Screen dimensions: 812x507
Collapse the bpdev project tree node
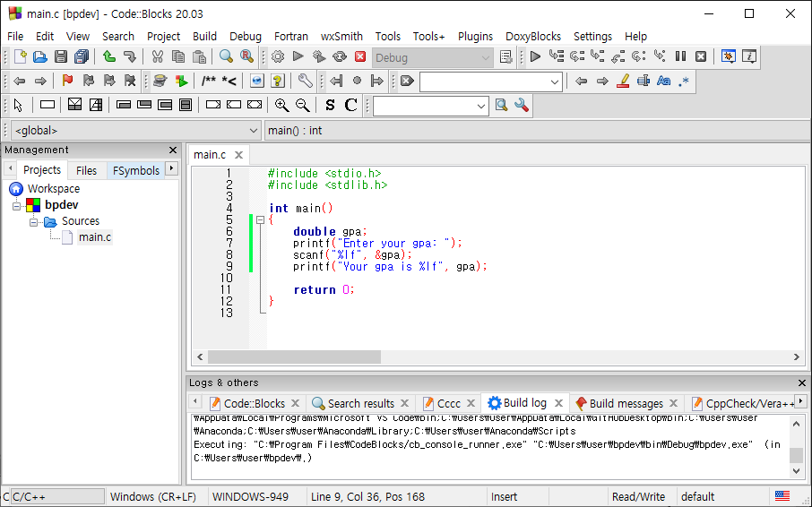click(x=16, y=206)
